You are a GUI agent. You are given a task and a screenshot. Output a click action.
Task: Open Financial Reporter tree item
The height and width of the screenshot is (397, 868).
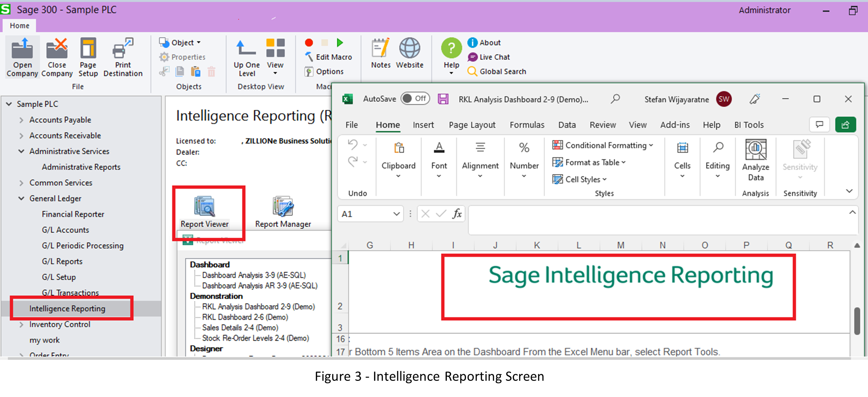(x=73, y=214)
